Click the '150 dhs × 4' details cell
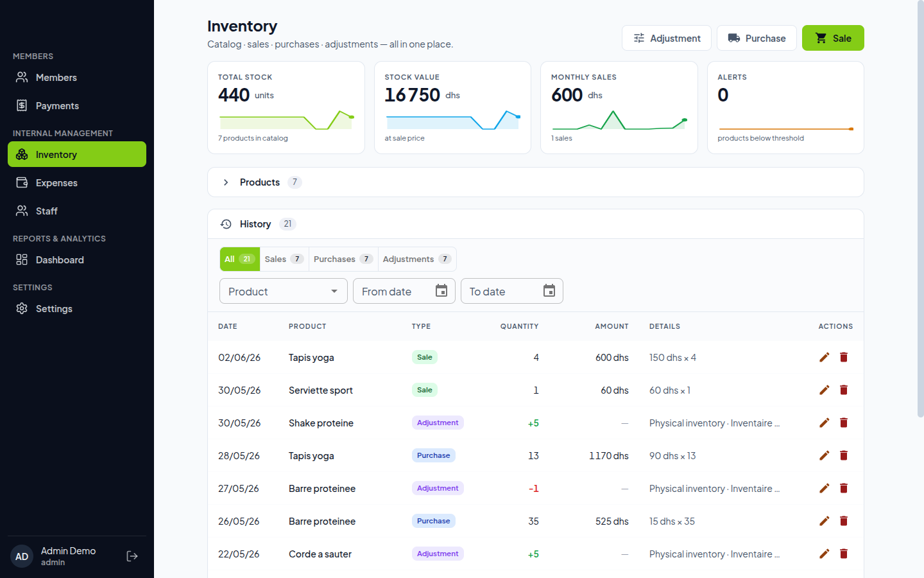The width and height of the screenshot is (924, 578). (x=672, y=357)
